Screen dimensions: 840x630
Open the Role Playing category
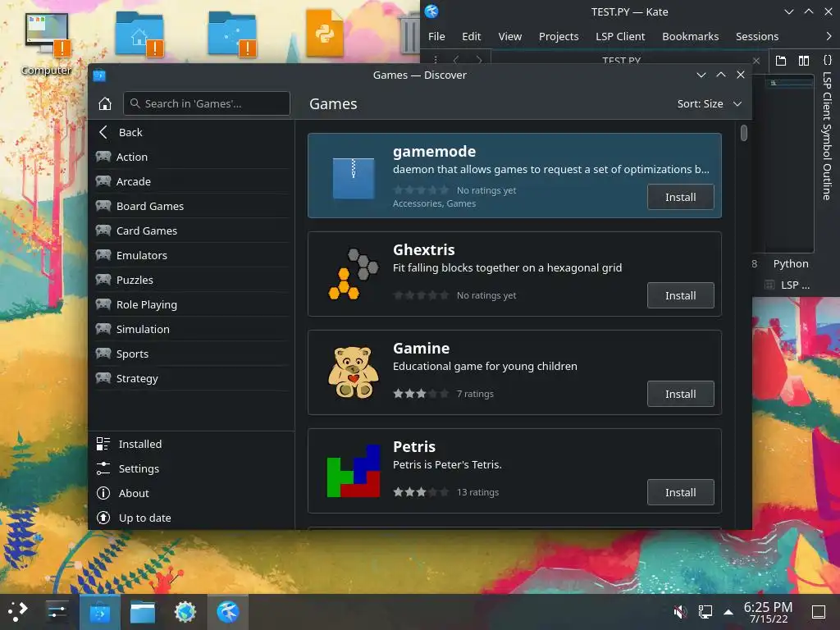coord(191,304)
